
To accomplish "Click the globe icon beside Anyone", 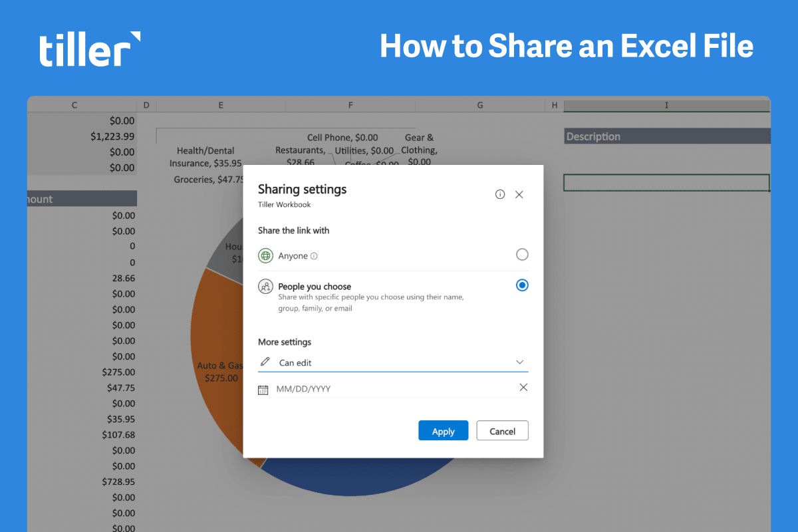I will [266, 255].
